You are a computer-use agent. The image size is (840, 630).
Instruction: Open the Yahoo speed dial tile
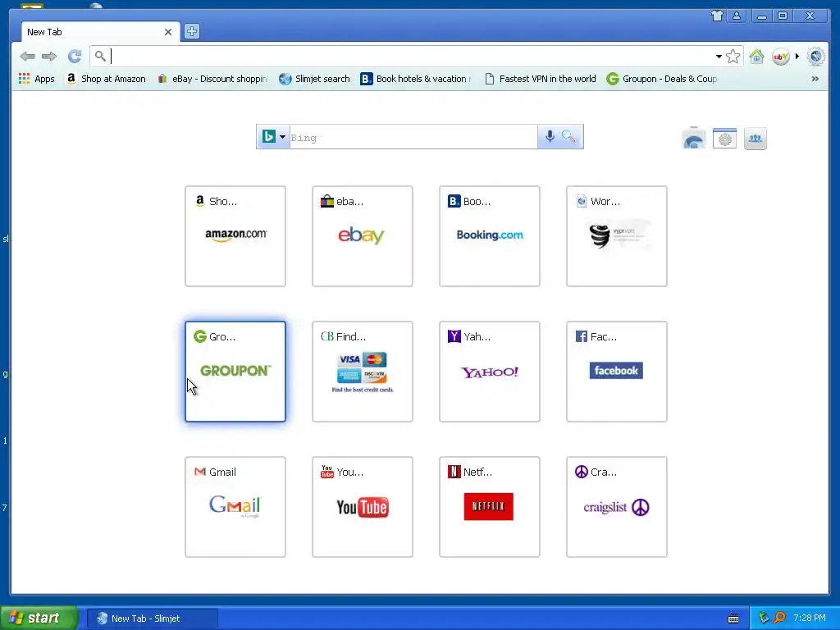tap(490, 372)
